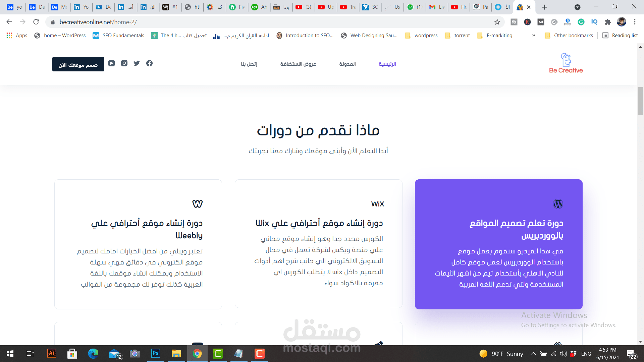Show hidden system tray icons arrow
The width and height of the screenshot is (644, 362).
(x=533, y=354)
